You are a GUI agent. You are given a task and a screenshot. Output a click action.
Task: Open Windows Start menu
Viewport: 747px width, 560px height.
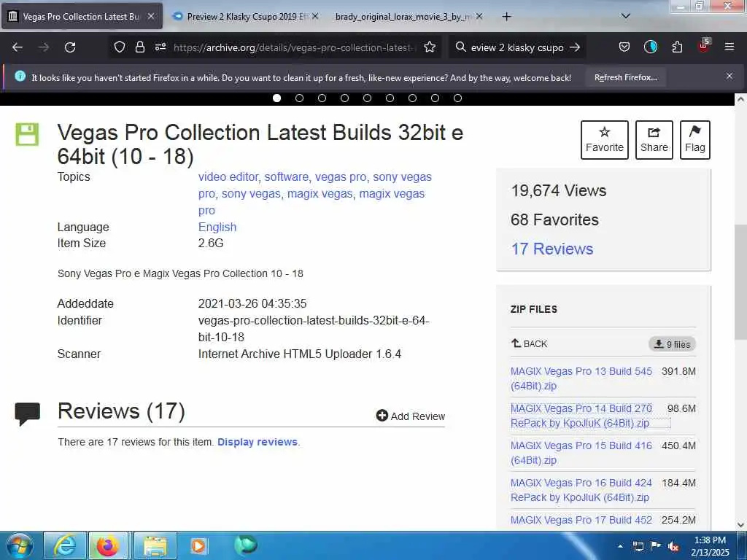coord(20,545)
